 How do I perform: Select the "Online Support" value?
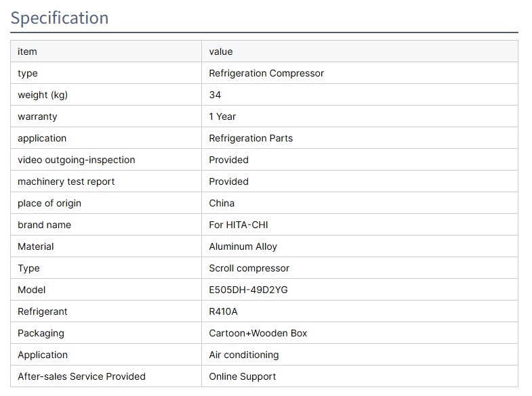243,376
